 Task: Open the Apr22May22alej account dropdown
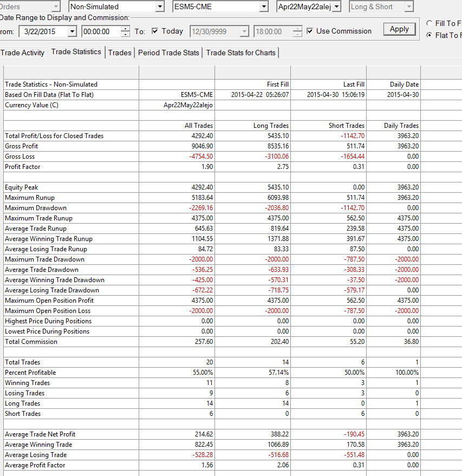(x=336, y=6)
